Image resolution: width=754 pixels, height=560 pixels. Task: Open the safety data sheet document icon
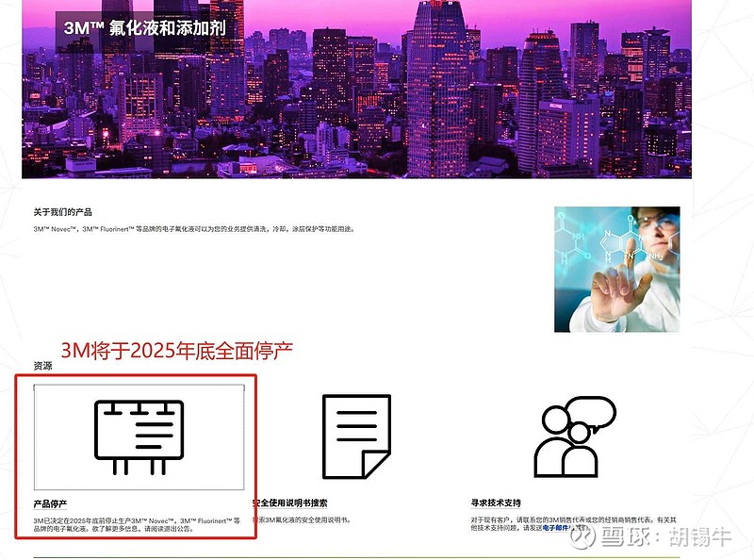coord(356,436)
